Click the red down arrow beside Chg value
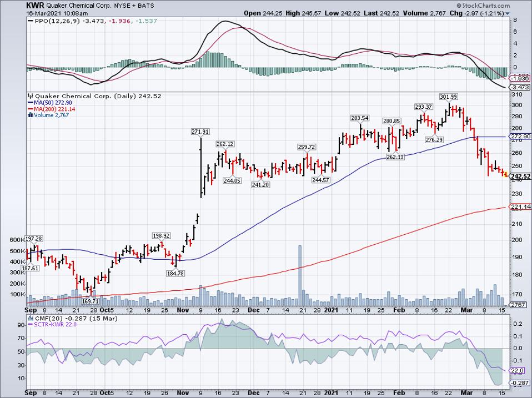The height and width of the screenshot is (398, 532). point(508,14)
